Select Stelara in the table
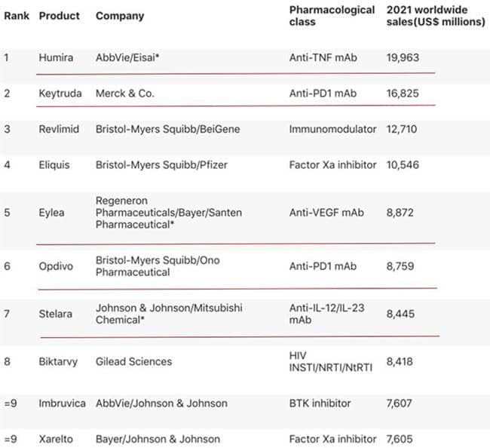The width and height of the screenshot is (490, 448). click(x=57, y=313)
